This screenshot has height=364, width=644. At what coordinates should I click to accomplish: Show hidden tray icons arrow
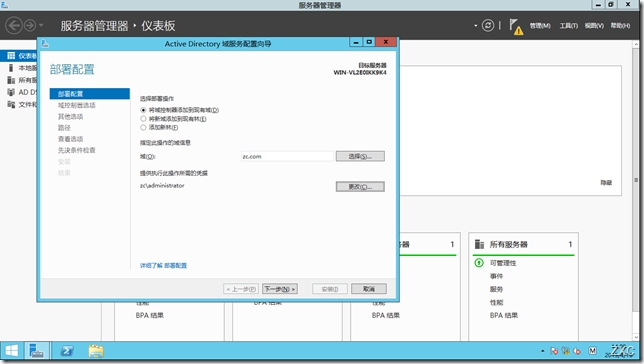[x=543, y=351]
